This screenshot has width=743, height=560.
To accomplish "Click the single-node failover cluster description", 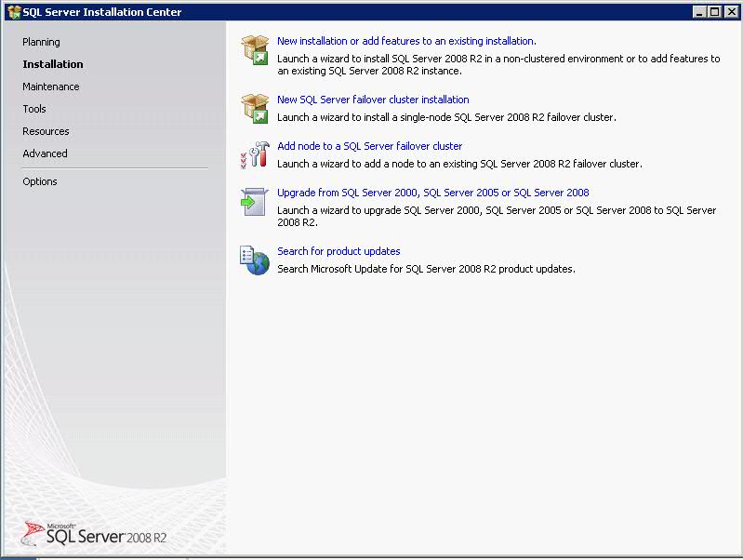I will 446,117.
